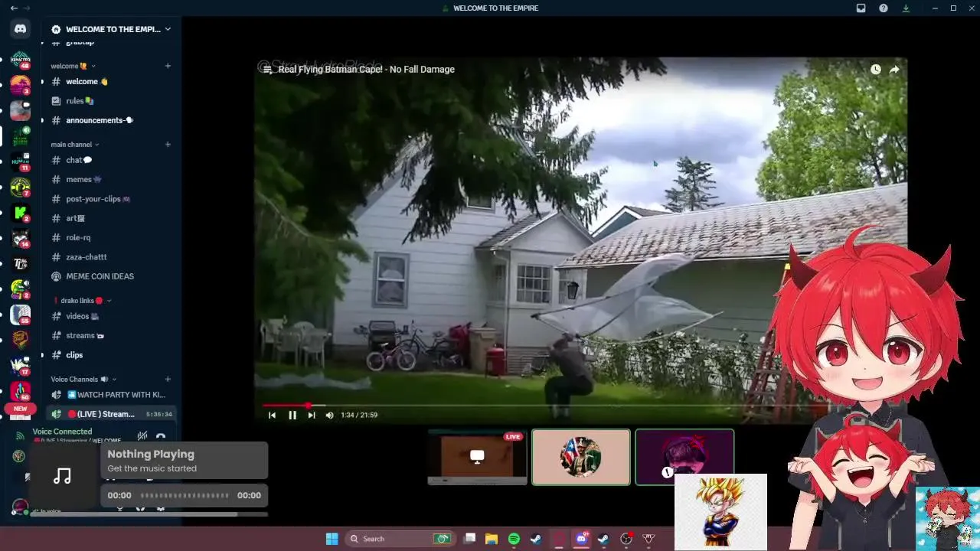Select the flag avatar participant tile
This screenshot has height=551, width=980.
click(581, 457)
